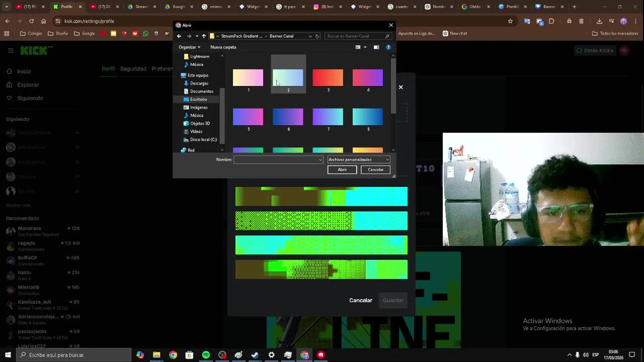
Task: Open a new browser tab
Action: (x=575, y=7)
